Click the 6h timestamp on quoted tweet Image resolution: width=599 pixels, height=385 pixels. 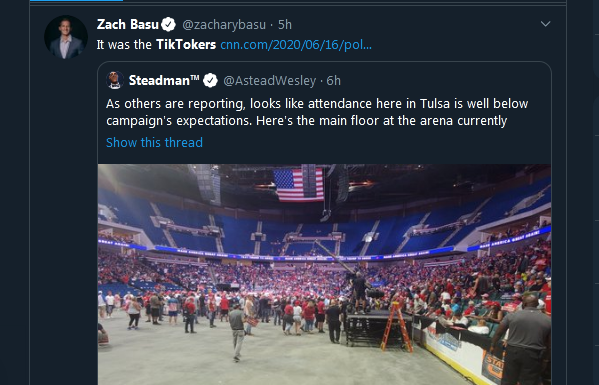pyautogui.click(x=333, y=81)
